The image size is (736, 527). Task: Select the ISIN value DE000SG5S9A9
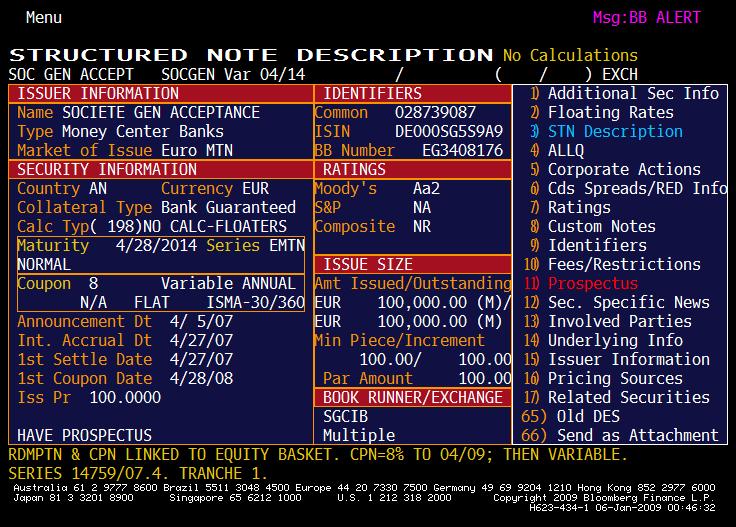(x=449, y=131)
